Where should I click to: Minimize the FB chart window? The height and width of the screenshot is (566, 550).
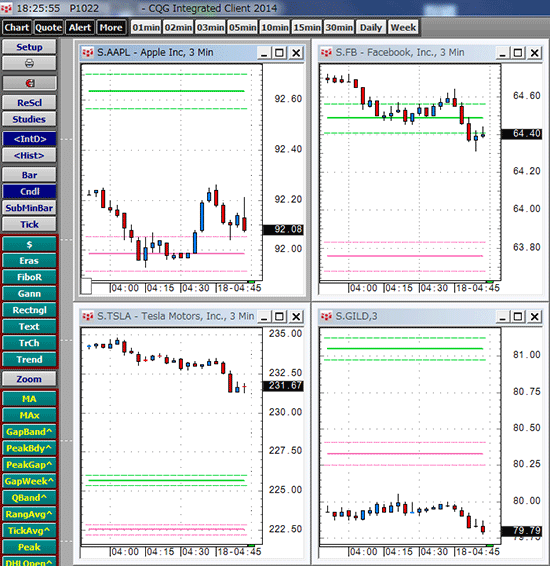pyautogui.click(x=502, y=53)
